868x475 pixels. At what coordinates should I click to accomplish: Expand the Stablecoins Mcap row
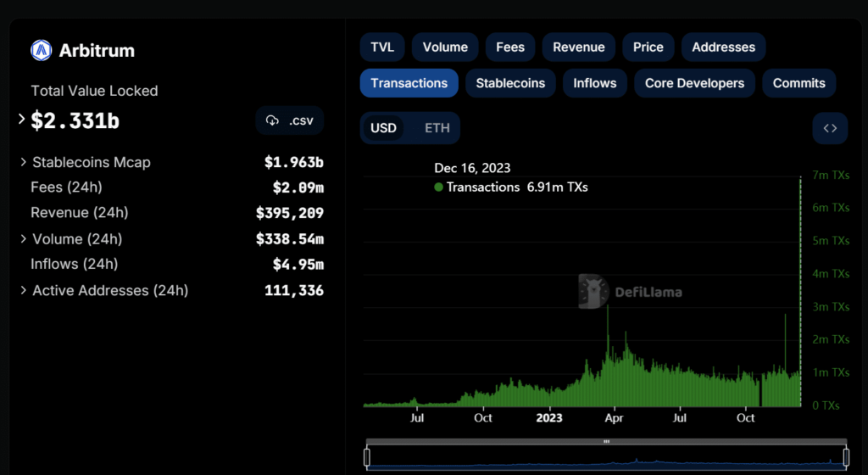pyautogui.click(x=23, y=162)
